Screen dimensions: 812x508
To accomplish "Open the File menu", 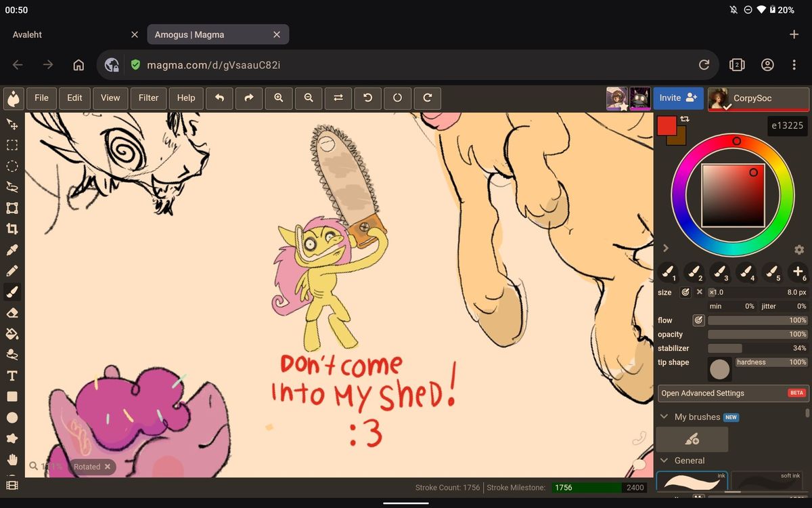I will 42,98.
